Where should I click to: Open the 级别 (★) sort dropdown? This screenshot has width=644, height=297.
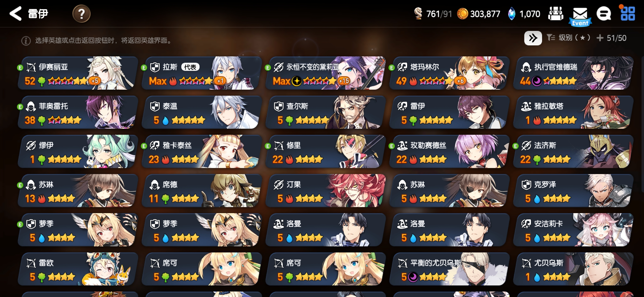[568, 38]
